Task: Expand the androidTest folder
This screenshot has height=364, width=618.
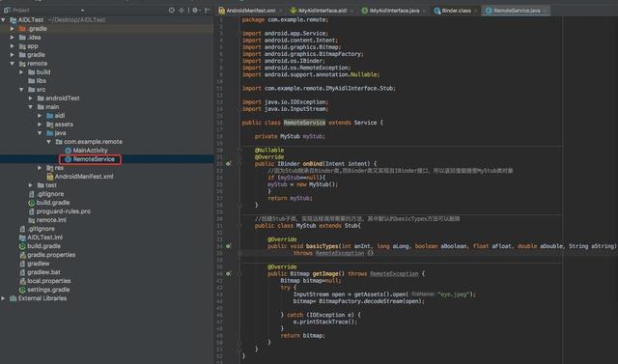Action: click(31, 98)
